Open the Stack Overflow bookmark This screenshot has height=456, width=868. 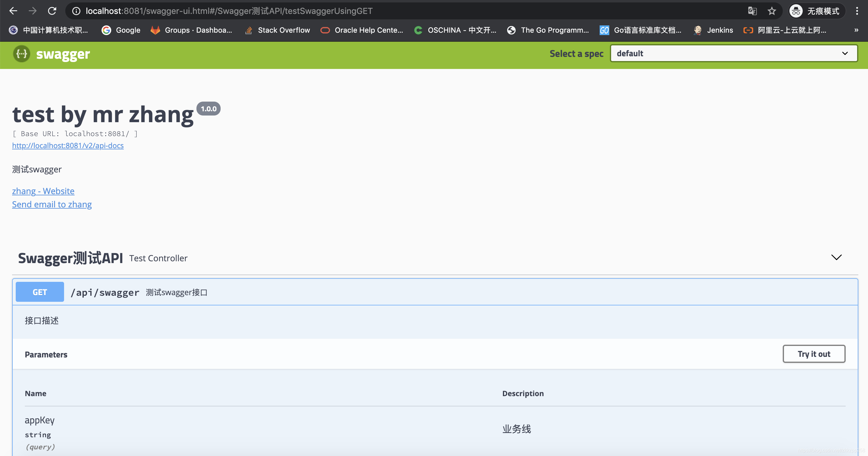point(277,30)
